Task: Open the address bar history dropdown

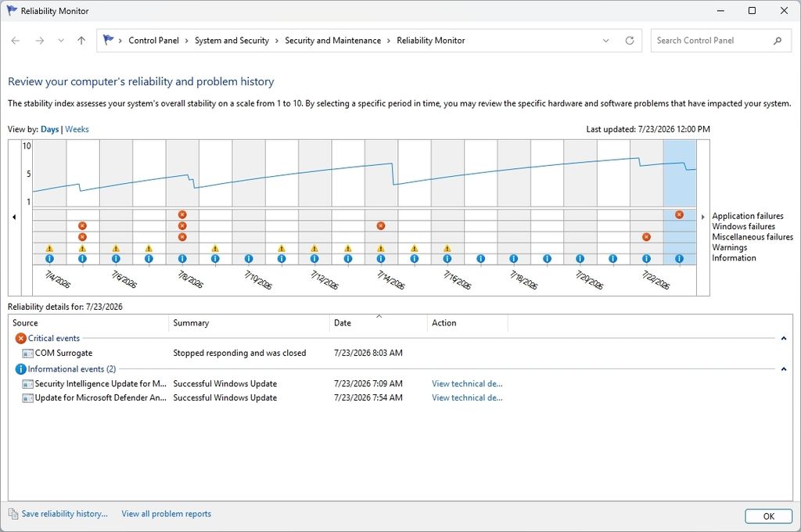Action: pyautogui.click(x=606, y=41)
